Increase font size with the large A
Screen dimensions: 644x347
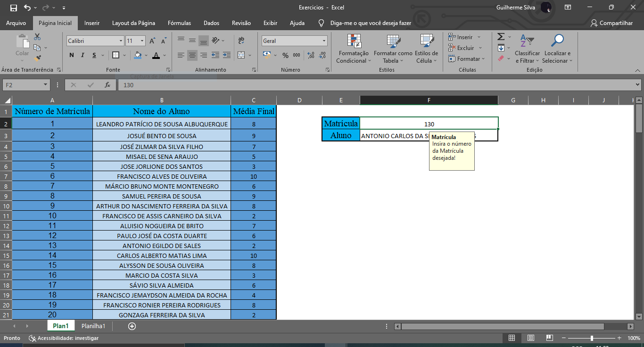point(152,41)
